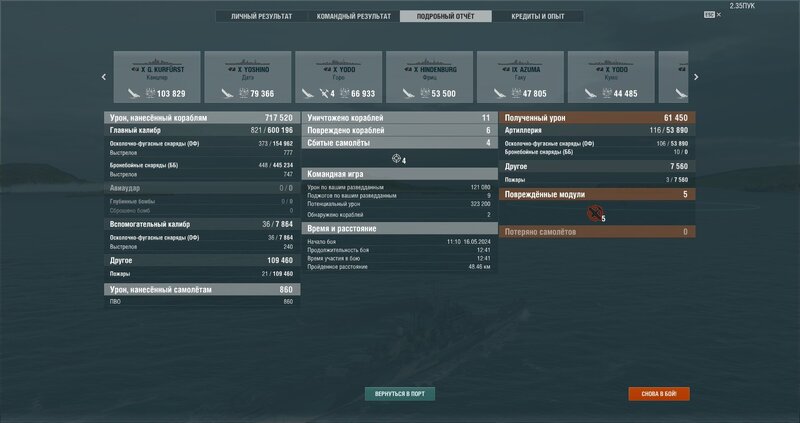
Task: Select the Подробный отчёт tab
Action: click(x=445, y=16)
